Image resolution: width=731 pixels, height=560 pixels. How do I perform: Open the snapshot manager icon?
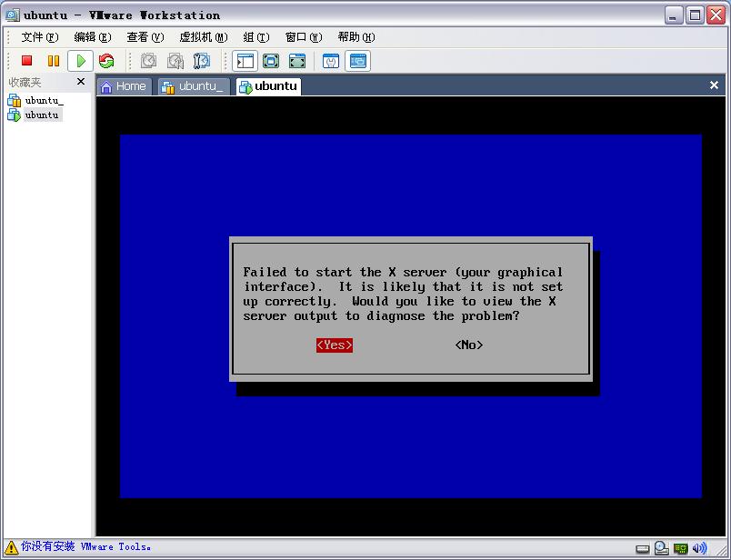[202, 61]
